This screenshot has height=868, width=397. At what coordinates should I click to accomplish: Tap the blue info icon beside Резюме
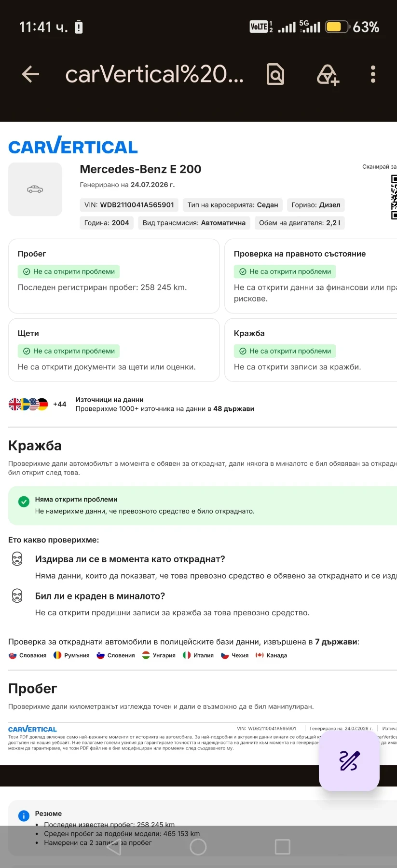(x=24, y=815)
